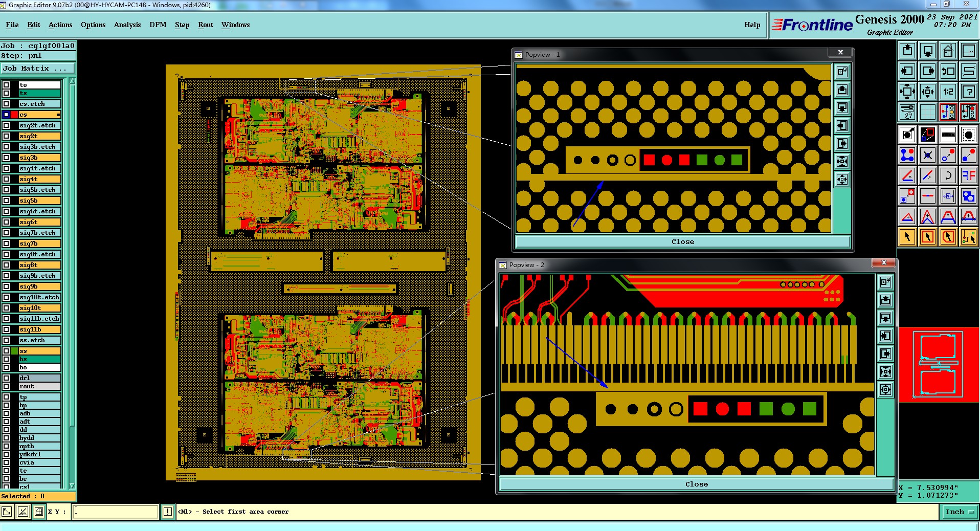Select the polygon area selection arrow tool
The image size is (980, 531).
tap(948, 237)
